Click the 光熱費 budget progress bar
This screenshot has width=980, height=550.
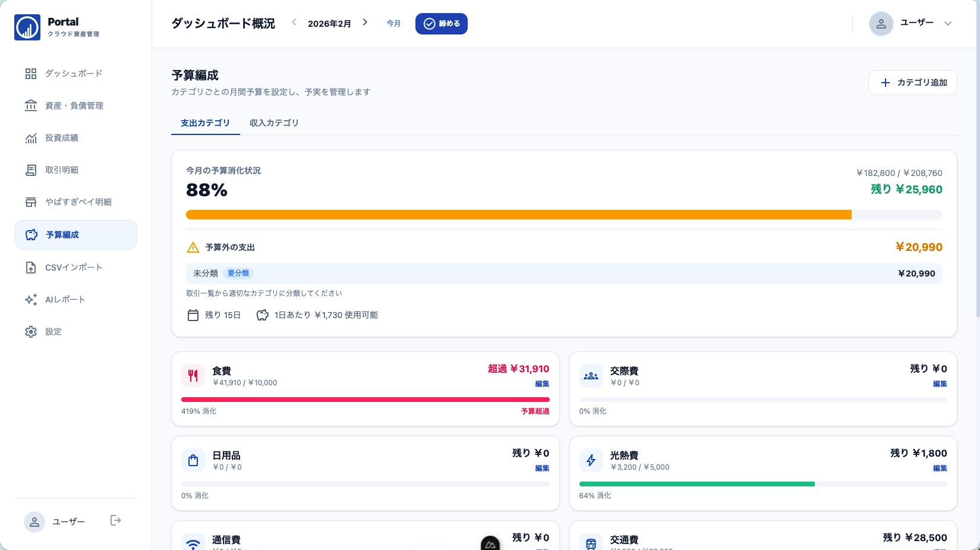click(x=762, y=484)
